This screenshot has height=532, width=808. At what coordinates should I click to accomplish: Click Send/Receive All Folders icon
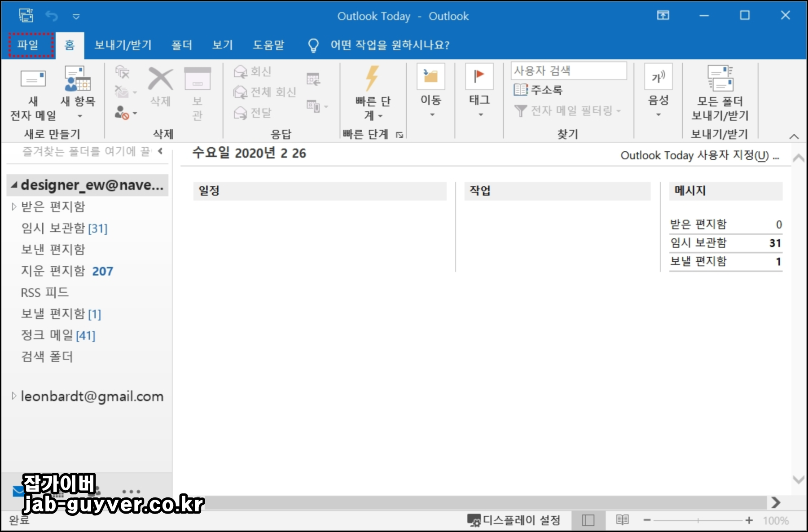click(x=720, y=78)
